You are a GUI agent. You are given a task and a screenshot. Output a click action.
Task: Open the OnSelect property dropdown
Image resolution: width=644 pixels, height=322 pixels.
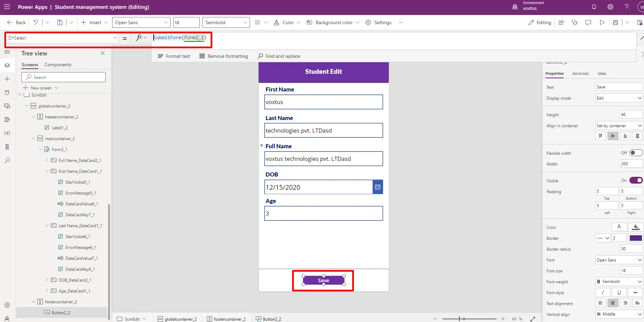pos(62,38)
